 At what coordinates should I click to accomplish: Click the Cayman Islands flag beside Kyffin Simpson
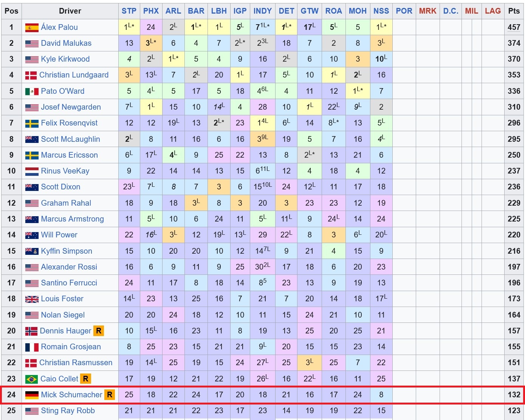pyautogui.click(x=32, y=251)
